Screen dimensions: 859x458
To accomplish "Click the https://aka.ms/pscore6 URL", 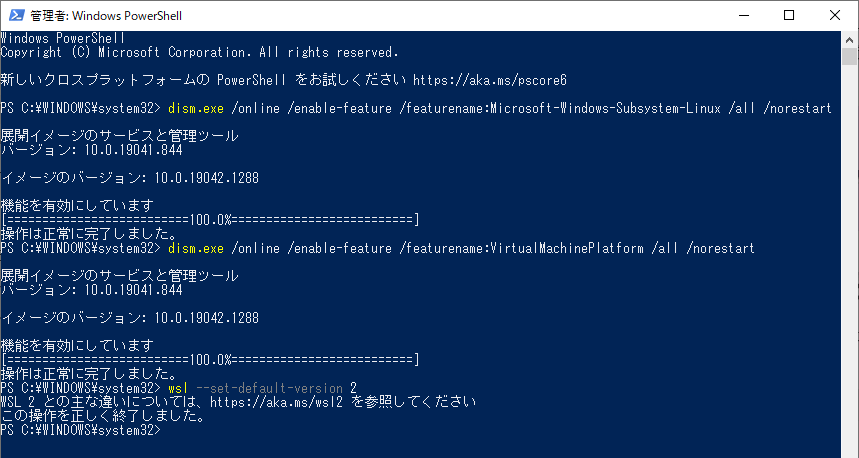I will (x=490, y=80).
